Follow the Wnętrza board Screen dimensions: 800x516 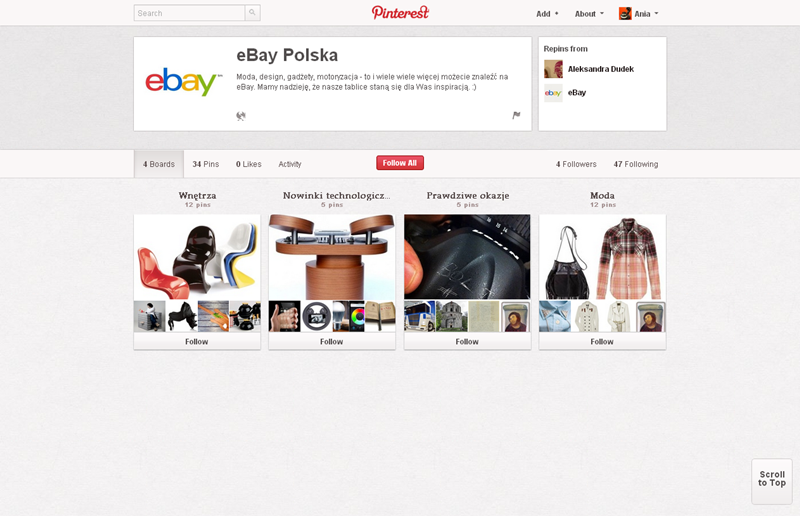pyautogui.click(x=197, y=341)
